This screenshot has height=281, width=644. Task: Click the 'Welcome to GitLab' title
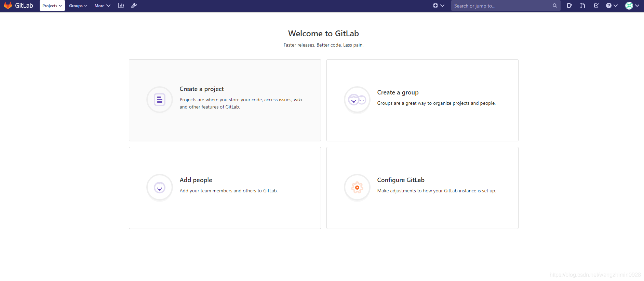click(x=323, y=34)
